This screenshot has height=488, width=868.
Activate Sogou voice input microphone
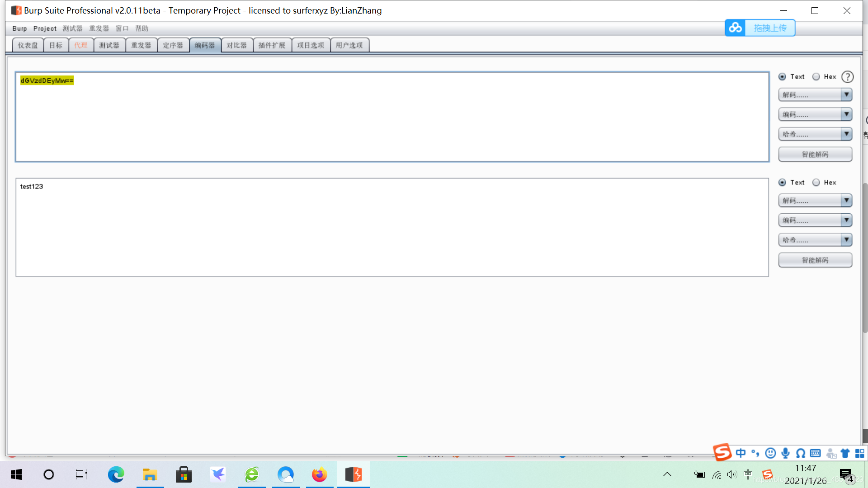point(786,453)
